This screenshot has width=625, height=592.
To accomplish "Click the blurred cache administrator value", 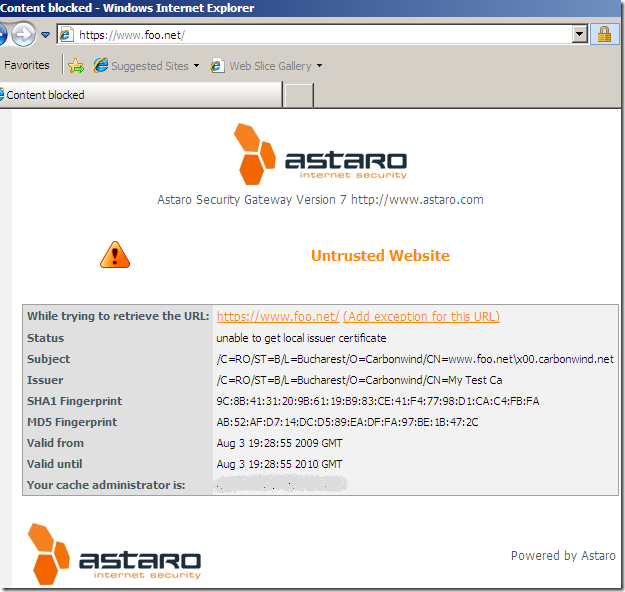I will pos(281,484).
